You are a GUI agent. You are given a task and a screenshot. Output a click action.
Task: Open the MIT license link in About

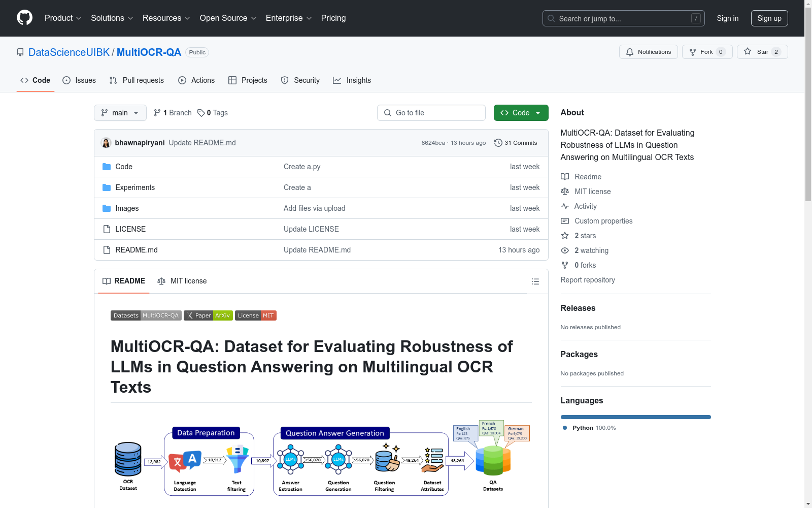pyautogui.click(x=586, y=192)
